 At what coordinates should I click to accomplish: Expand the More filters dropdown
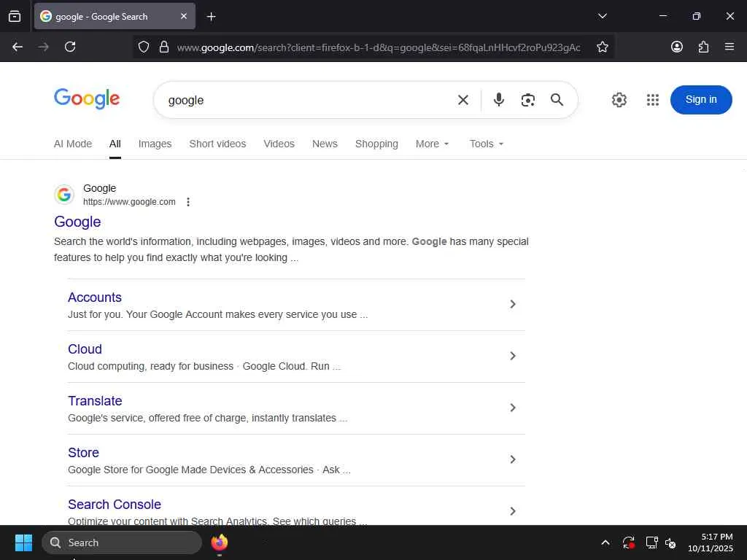click(x=432, y=144)
